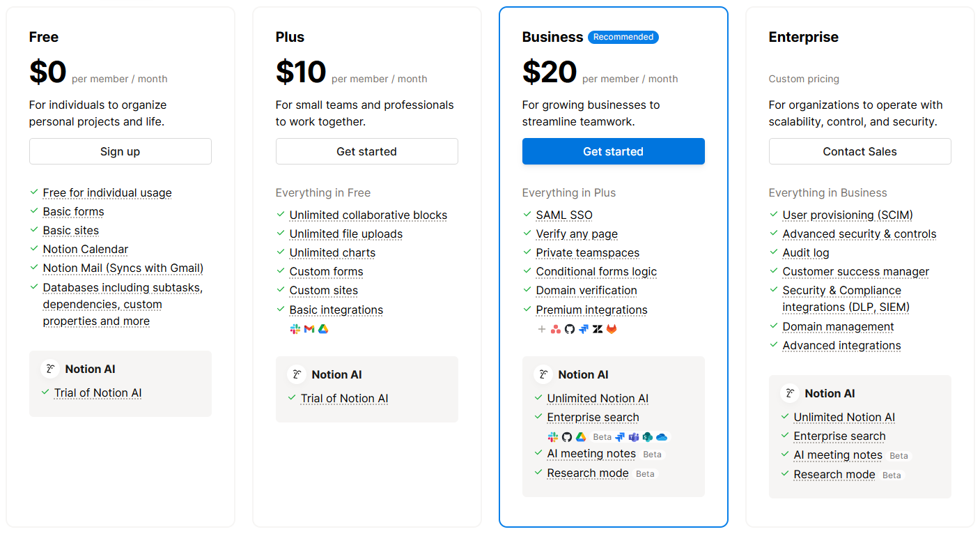Click the OneDrive icon under Enterprise search
This screenshot has width=980, height=534.
pyautogui.click(x=662, y=437)
